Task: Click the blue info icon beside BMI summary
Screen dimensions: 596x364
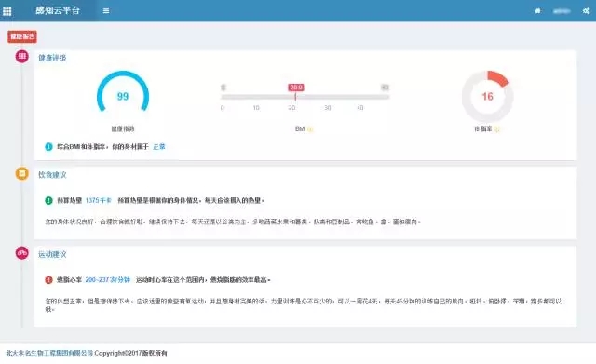Action: point(48,147)
